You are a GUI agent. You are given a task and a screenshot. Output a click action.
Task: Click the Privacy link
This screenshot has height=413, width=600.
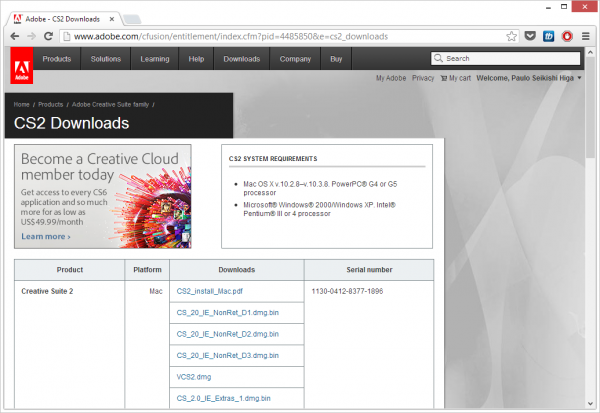coord(423,78)
